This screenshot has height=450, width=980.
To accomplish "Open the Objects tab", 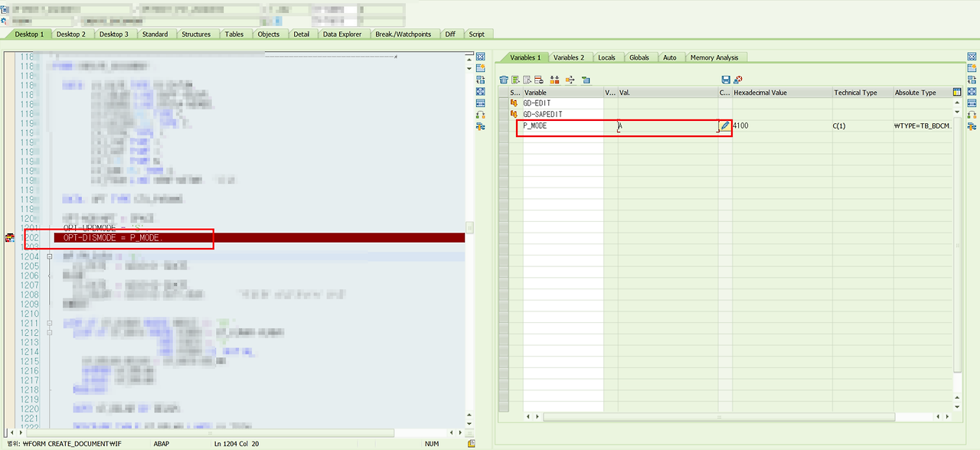I will (269, 34).
